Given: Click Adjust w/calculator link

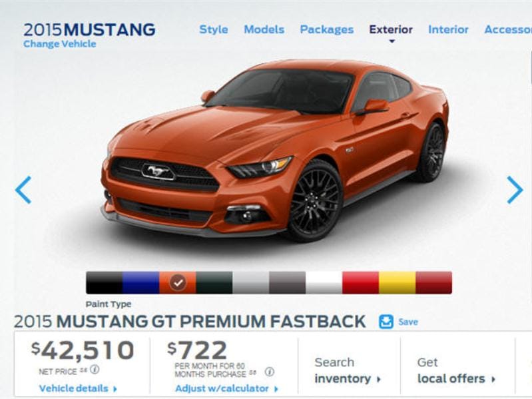Looking at the screenshot, I should click(x=226, y=388).
